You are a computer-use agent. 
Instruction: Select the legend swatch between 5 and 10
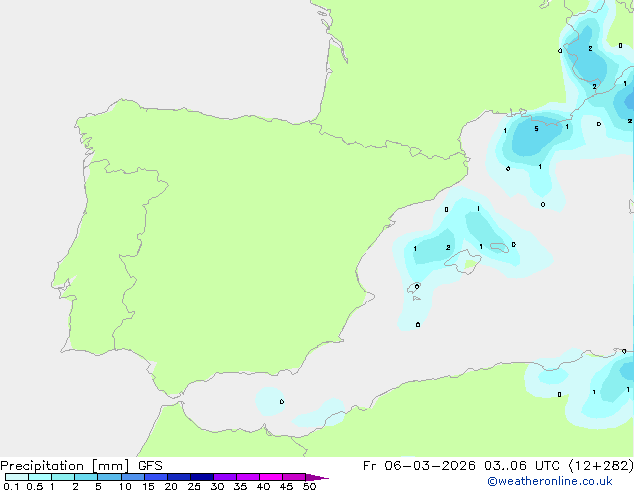coord(109,477)
